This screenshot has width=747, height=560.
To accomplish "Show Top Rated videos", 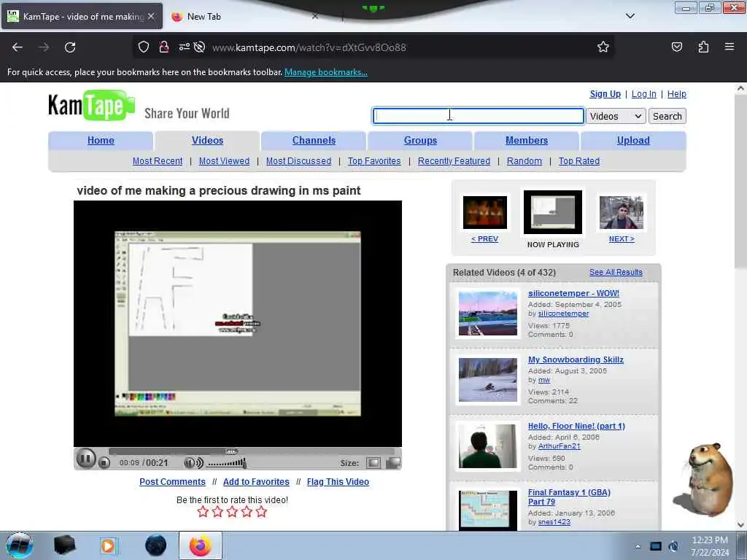I will pyautogui.click(x=578, y=161).
